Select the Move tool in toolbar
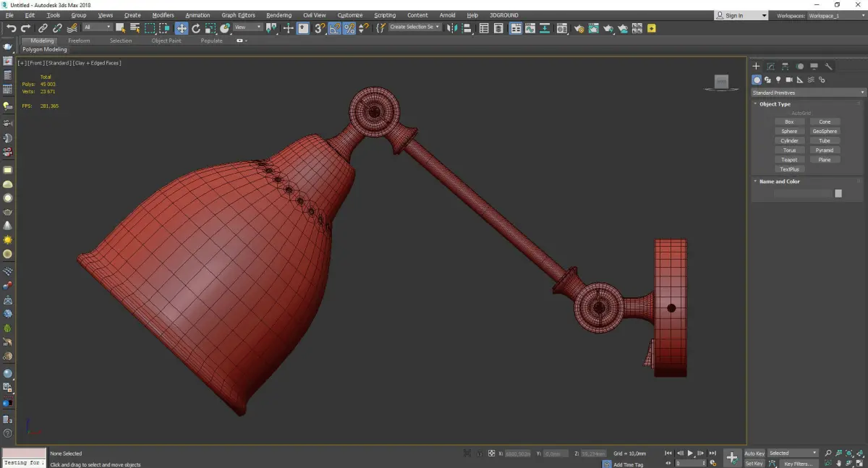Screen dimensions: 868x468 pos(181,28)
